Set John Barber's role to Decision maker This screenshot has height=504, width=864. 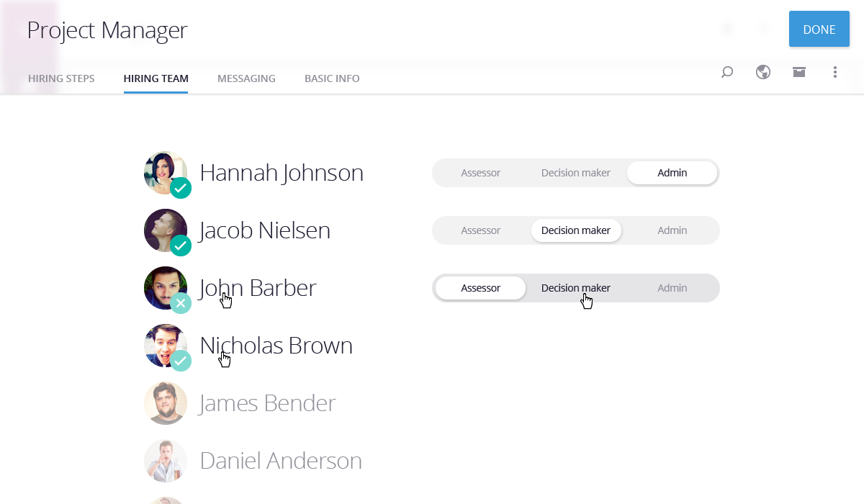click(x=575, y=288)
